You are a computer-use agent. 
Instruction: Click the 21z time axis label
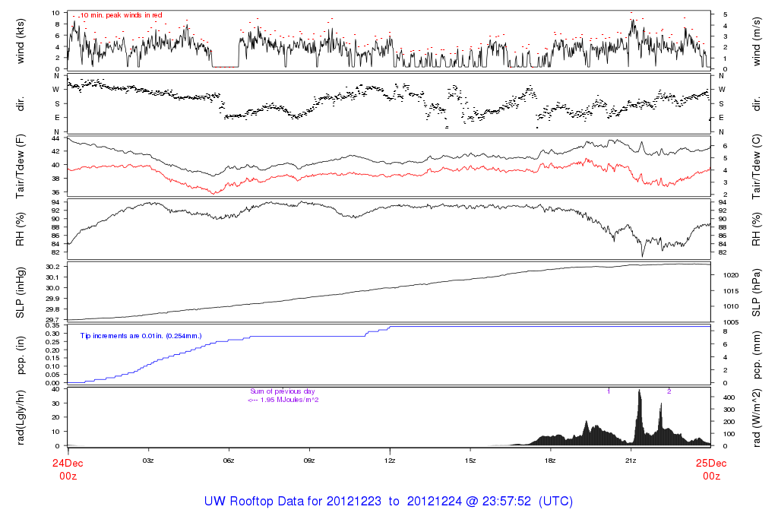pos(631,461)
